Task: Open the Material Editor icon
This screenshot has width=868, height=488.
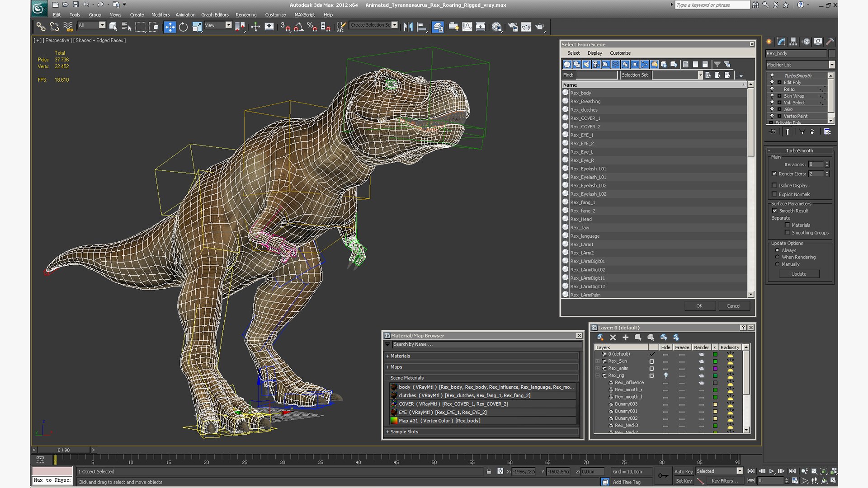Action: point(497,27)
